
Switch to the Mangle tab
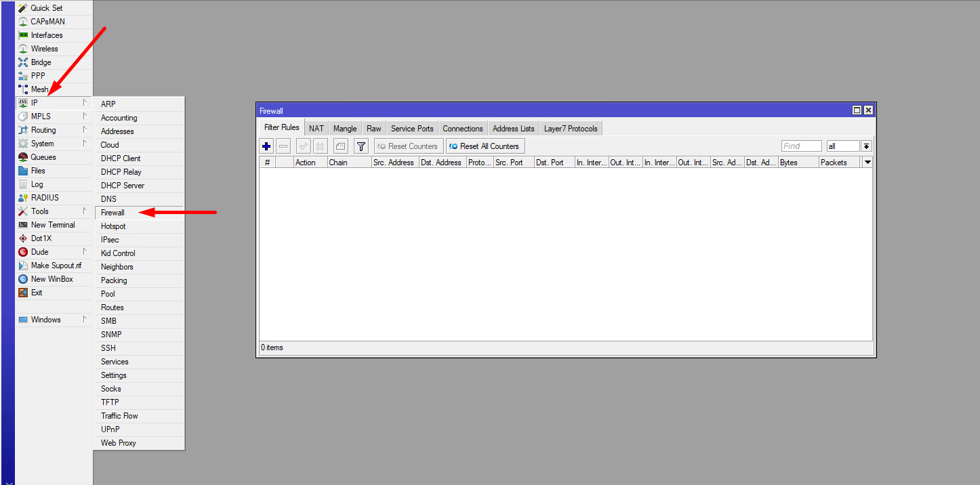(345, 129)
